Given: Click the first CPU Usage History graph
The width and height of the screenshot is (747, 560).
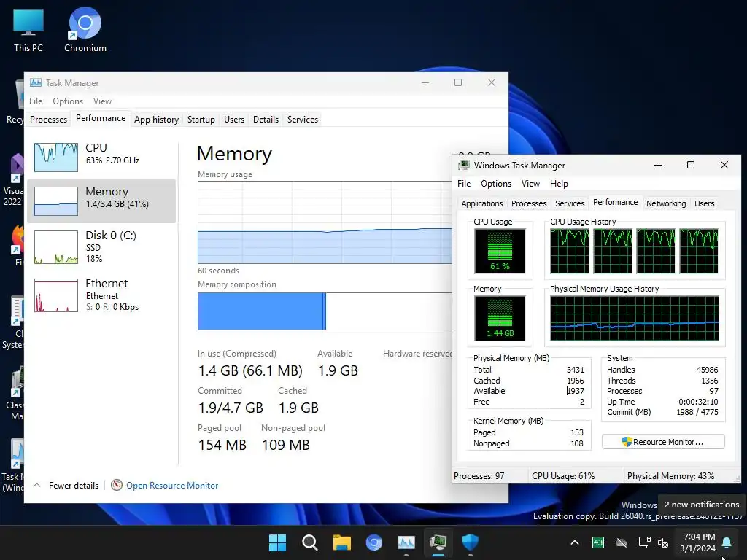Looking at the screenshot, I should pos(569,251).
